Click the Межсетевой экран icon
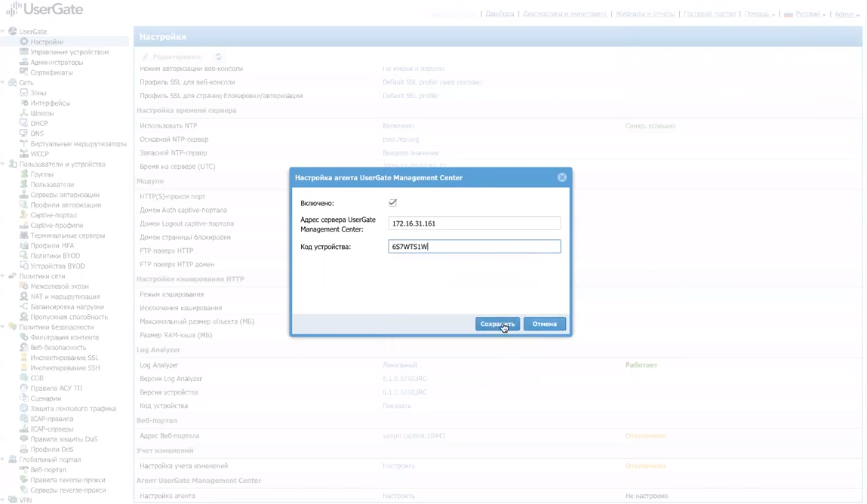867x504 pixels. 24,286
